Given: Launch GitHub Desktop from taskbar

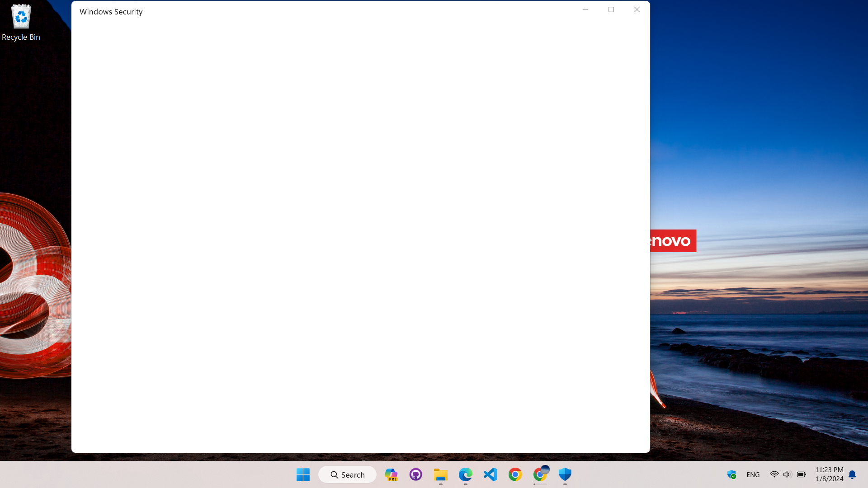Looking at the screenshot, I should click(x=416, y=474).
